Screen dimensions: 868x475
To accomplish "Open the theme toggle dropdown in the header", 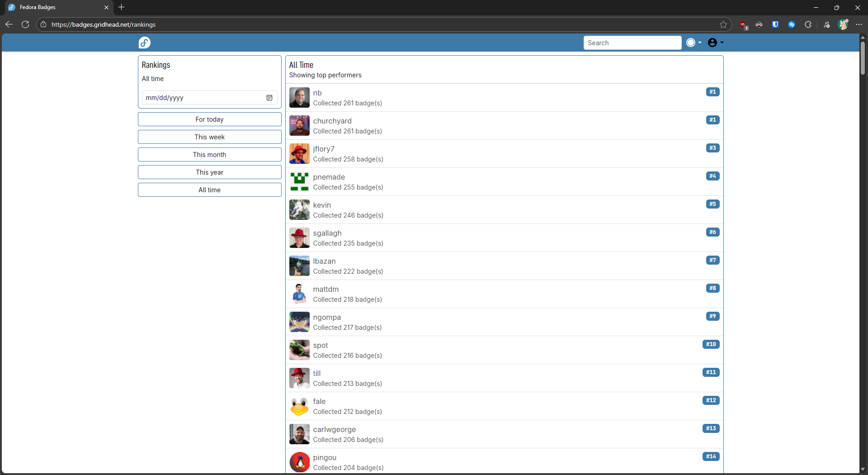I will coord(693,43).
